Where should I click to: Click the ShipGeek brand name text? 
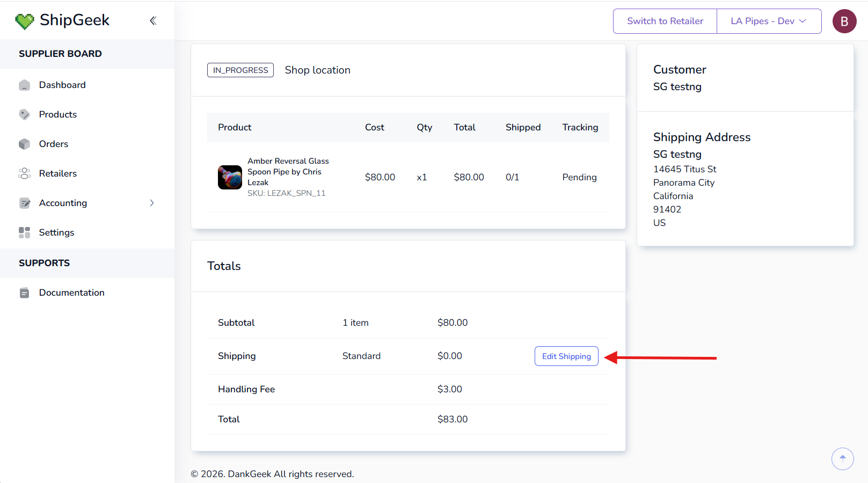tap(75, 20)
